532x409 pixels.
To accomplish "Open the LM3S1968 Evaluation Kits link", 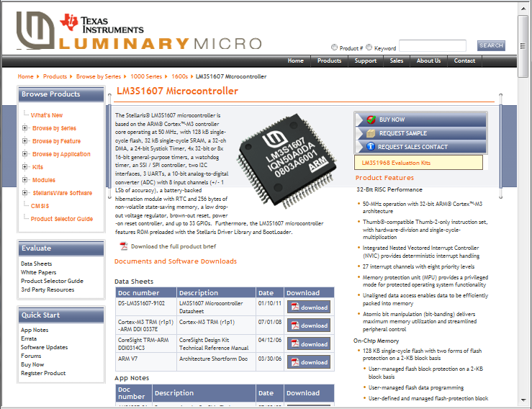I will pyautogui.click(x=396, y=163).
